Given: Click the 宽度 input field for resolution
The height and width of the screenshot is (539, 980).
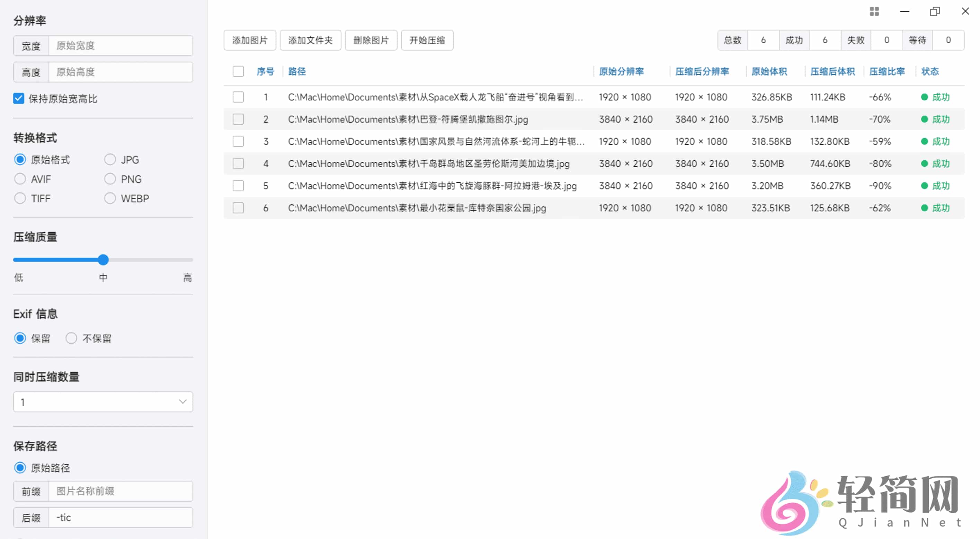Looking at the screenshot, I should click(x=120, y=46).
